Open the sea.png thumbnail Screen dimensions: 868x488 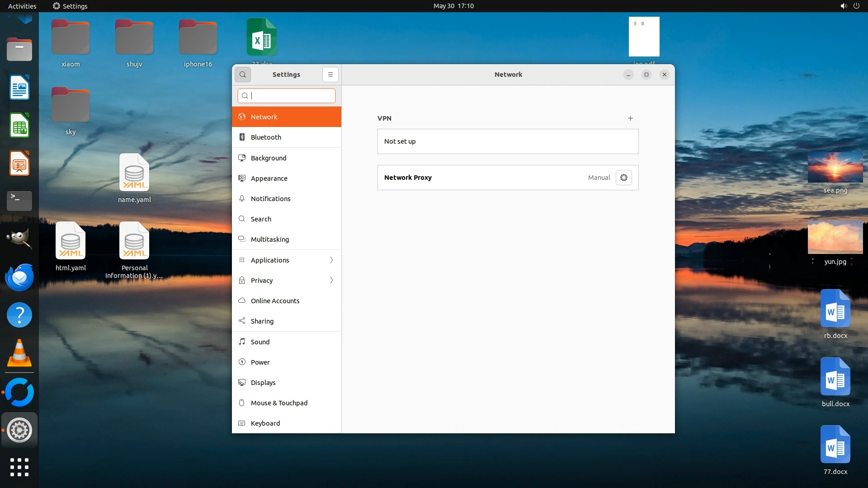[835, 168]
